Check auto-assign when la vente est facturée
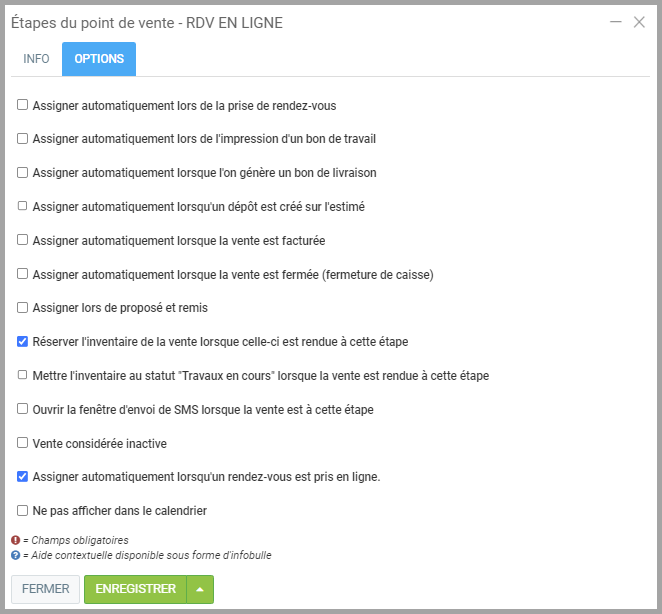 click(23, 240)
